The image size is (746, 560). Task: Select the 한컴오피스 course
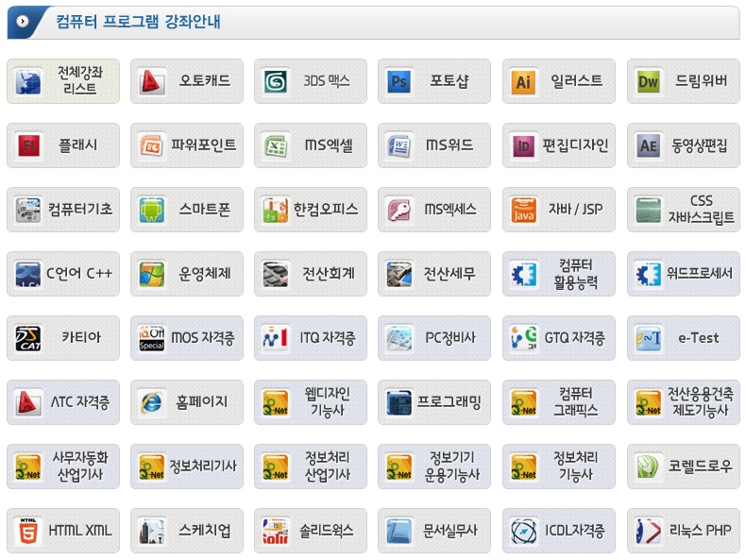pos(311,210)
